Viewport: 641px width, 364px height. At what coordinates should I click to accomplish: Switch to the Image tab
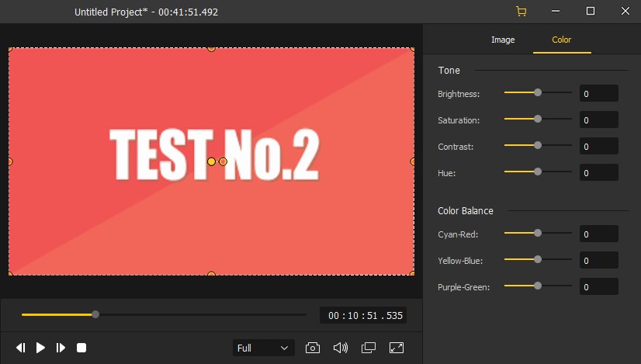[503, 40]
